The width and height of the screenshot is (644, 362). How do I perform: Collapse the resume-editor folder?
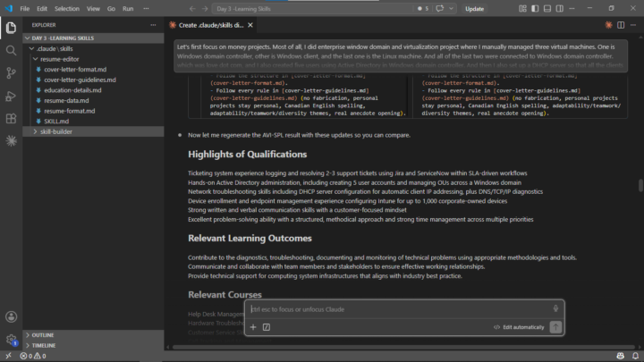click(x=60, y=59)
